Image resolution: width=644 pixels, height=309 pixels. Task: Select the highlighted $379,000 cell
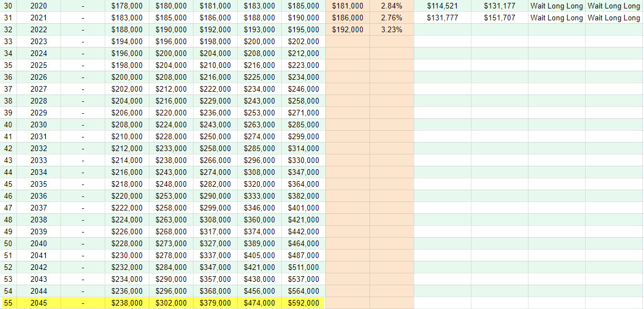[215, 303]
